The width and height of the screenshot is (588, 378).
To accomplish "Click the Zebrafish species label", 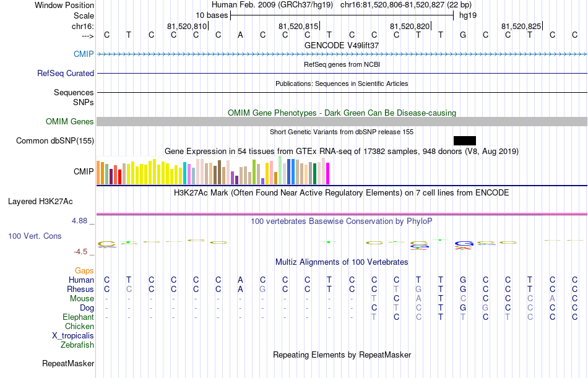I will click(77, 345).
